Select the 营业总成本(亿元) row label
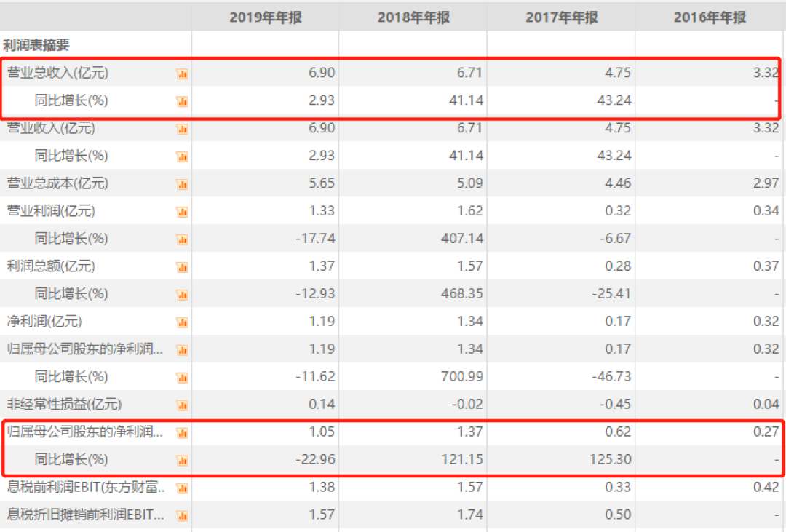Image resolution: width=786 pixels, height=532 pixels. [x=57, y=183]
